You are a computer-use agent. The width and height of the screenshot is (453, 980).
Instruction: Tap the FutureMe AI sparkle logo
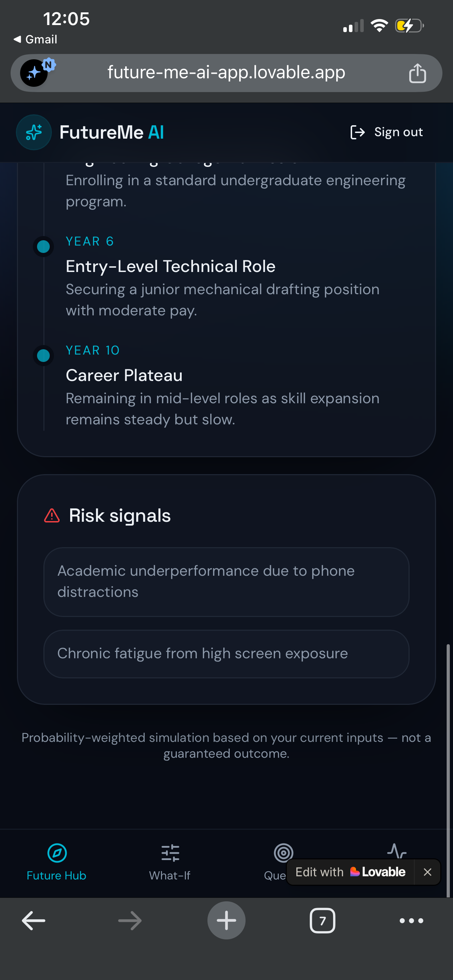coord(34,132)
